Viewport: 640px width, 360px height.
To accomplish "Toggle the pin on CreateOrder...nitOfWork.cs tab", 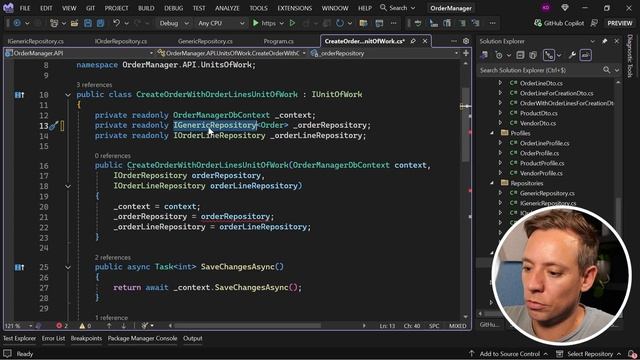I will tap(413, 41).
